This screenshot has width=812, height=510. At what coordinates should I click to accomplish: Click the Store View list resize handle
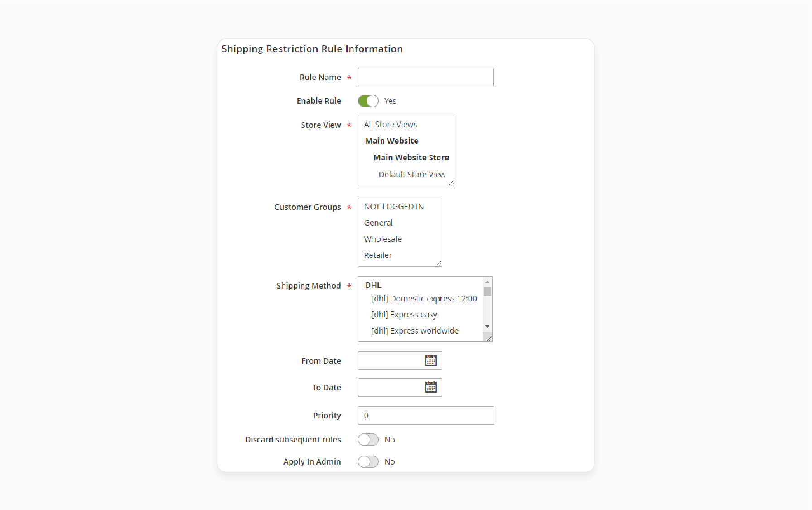coord(451,183)
